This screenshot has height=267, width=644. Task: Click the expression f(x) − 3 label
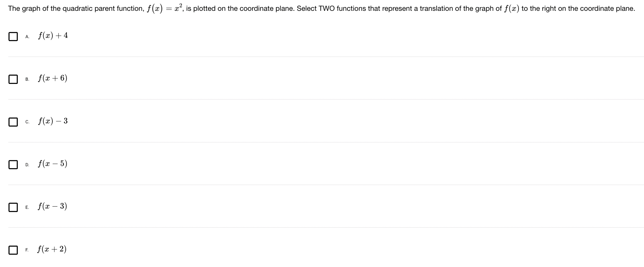tap(52, 121)
